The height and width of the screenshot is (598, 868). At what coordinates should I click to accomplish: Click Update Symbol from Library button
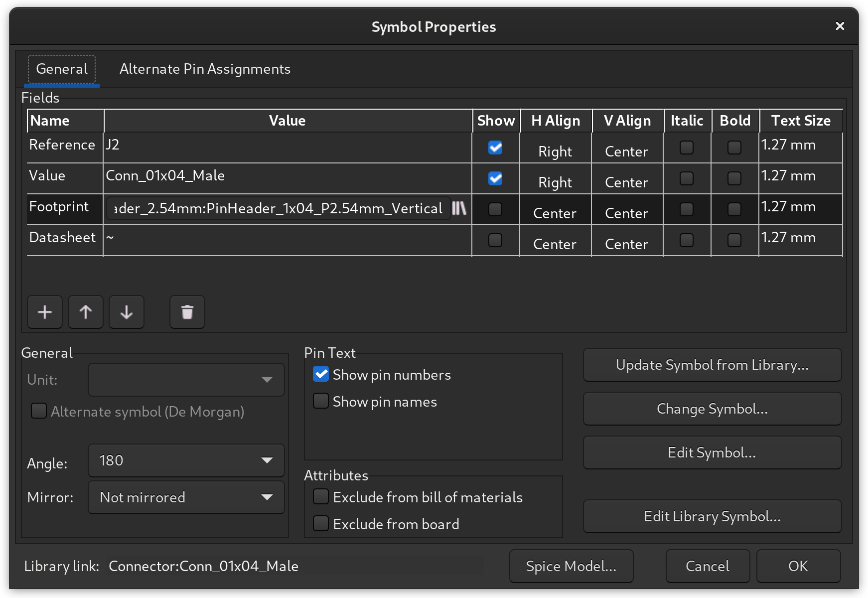712,365
